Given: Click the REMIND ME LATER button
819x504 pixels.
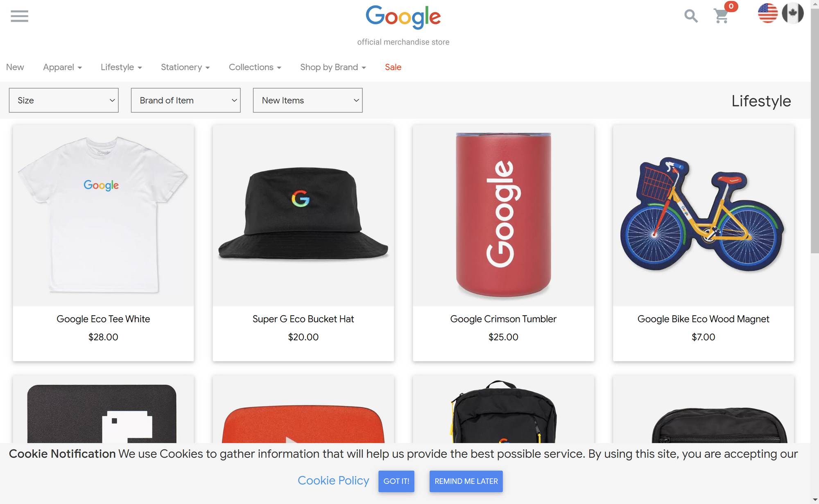Looking at the screenshot, I should (466, 481).
